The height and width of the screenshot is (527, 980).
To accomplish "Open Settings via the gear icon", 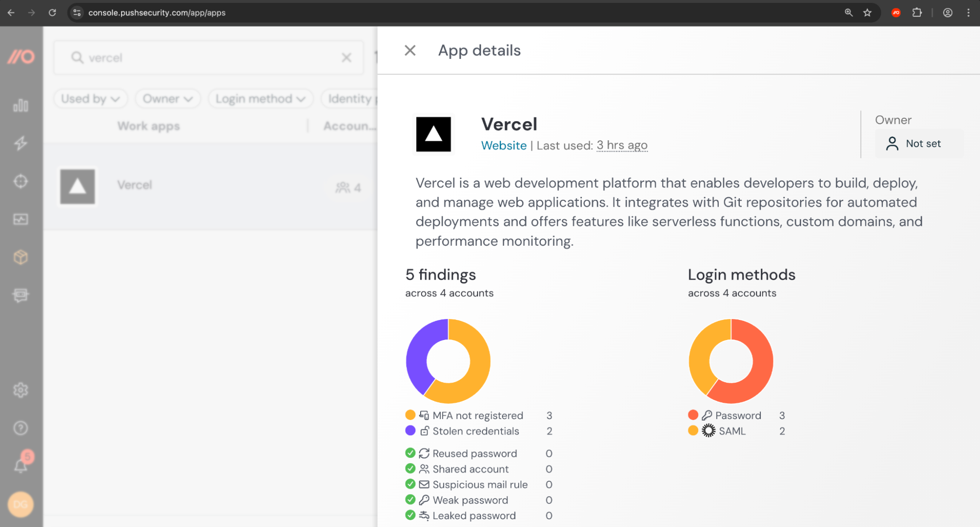I will click(21, 390).
